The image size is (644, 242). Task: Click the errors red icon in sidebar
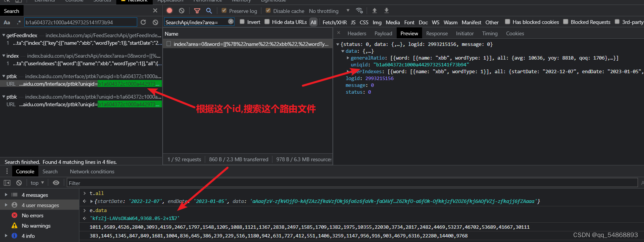coord(14,215)
